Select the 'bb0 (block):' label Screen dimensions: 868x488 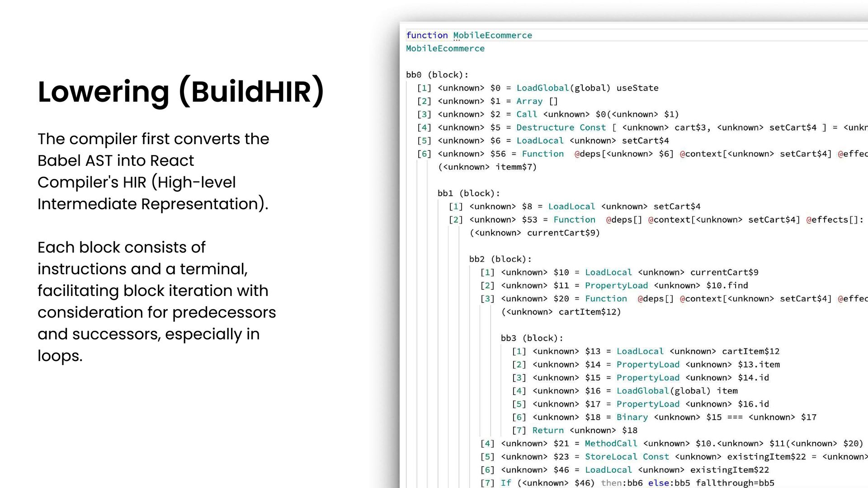(x=437, y=75)
